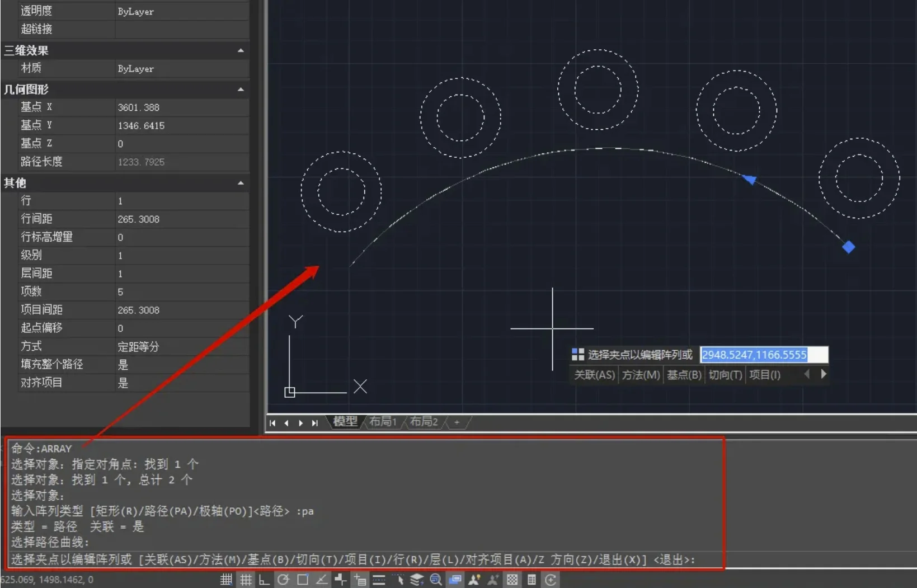Screen dimensions: 917x588
Task: Click the 起点偏移 value field
Action: 182,328
